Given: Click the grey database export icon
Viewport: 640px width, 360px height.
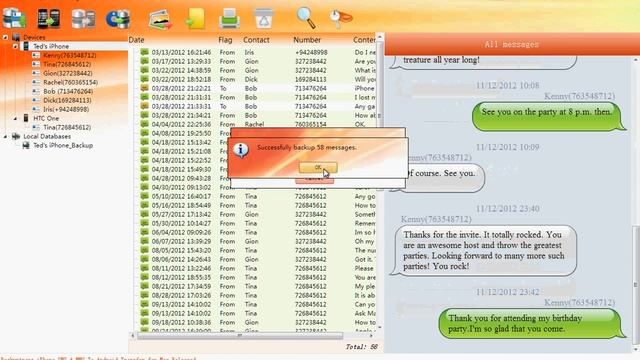Looking at the screenshot, I should [x=83, y=18].
